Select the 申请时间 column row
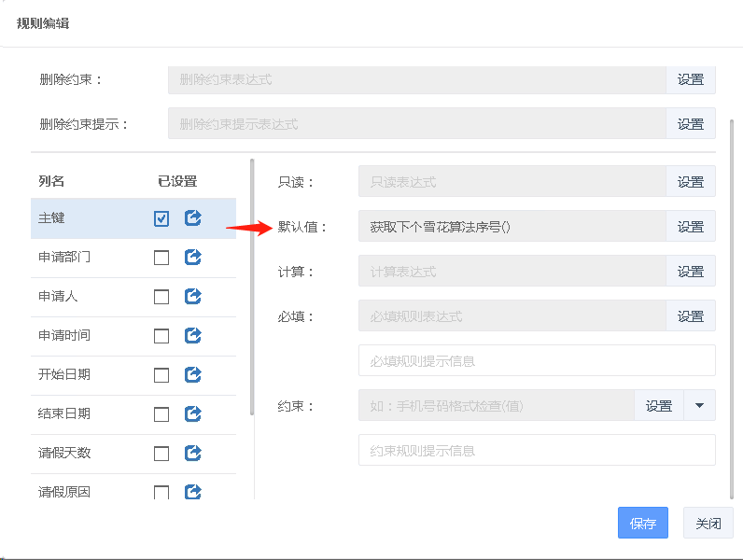 tap(64, 336)
